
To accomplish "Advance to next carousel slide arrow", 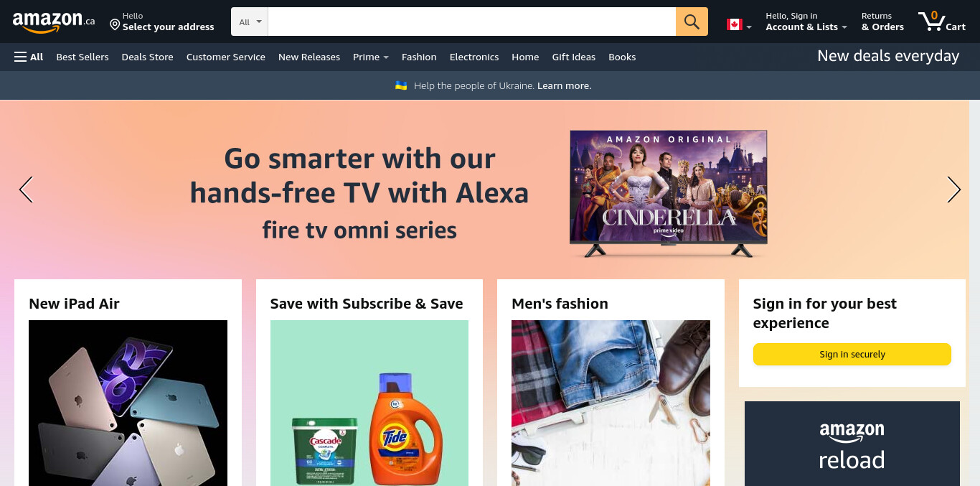I will click(953, 190).
